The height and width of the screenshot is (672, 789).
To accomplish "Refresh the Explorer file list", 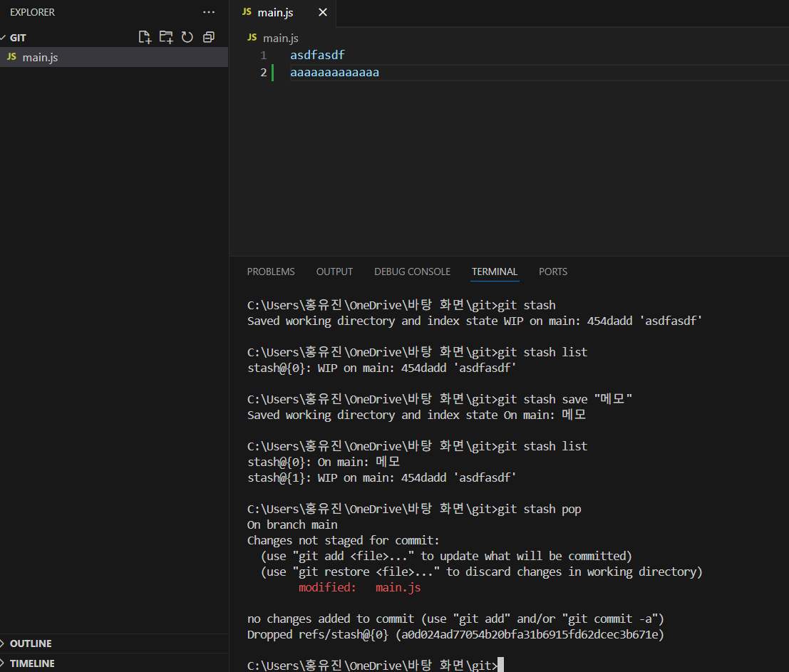I will point(187,37).
